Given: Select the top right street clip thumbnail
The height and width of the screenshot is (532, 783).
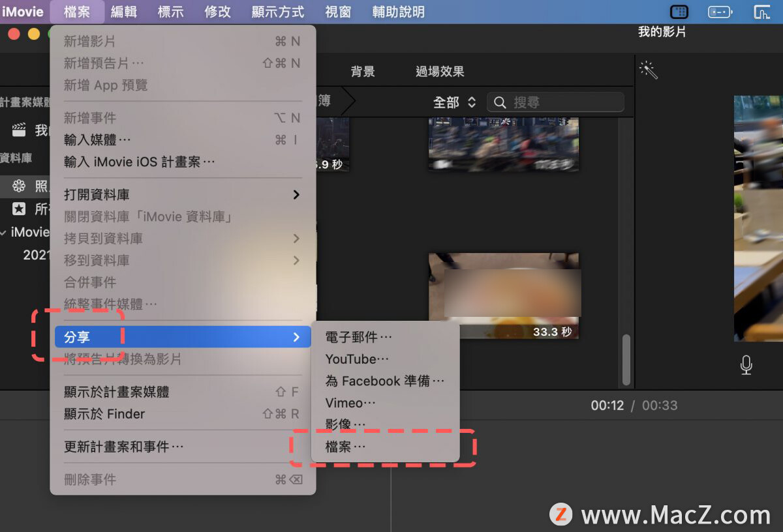Looking at the screenshot, I should coord(504,145).
